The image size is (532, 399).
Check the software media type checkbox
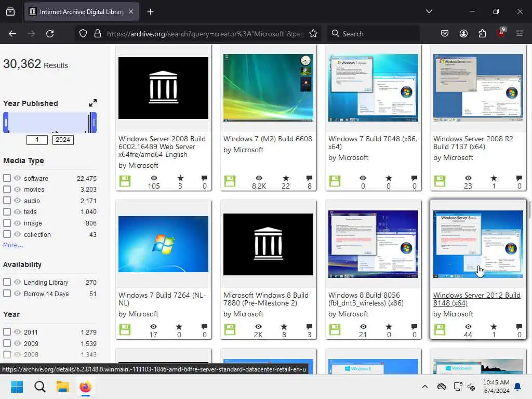[7, 178]
